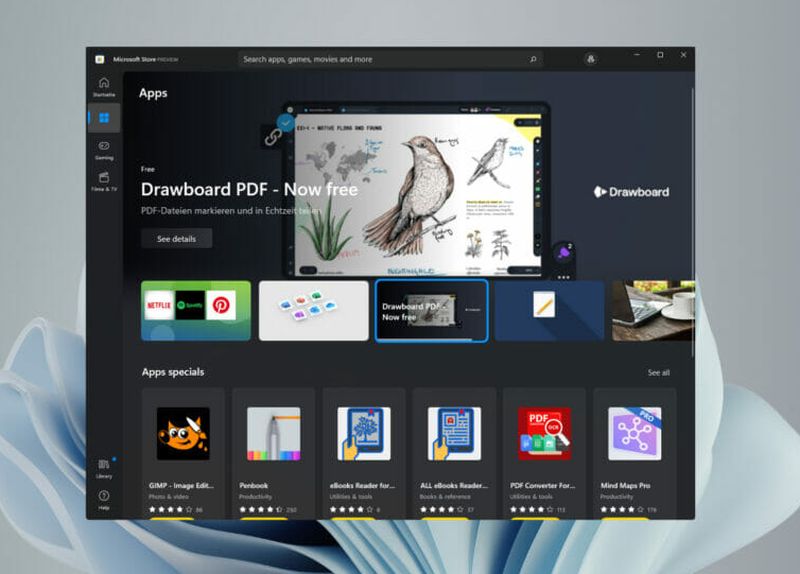Click the Apps specials heading

click(173, 372)
